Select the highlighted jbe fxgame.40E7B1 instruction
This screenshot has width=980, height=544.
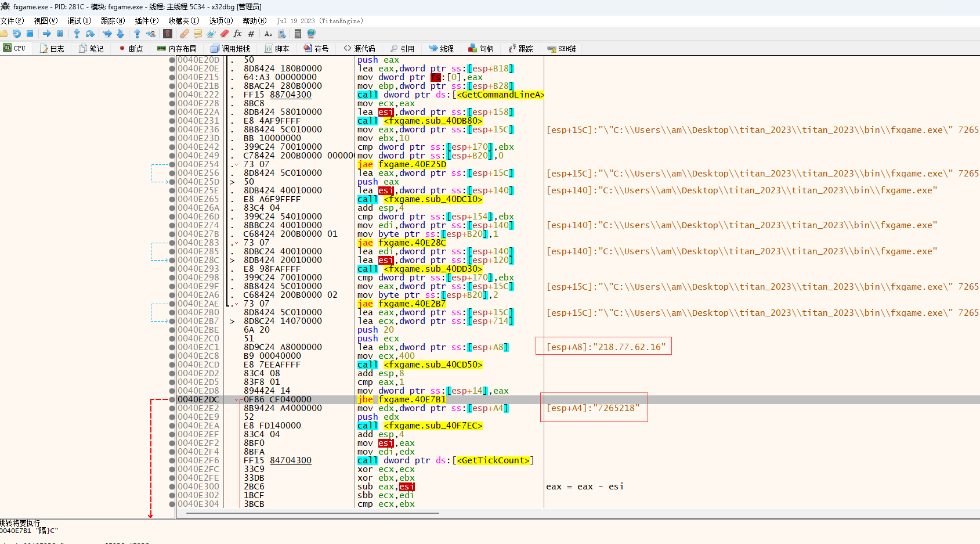click(x=402, y=399)
